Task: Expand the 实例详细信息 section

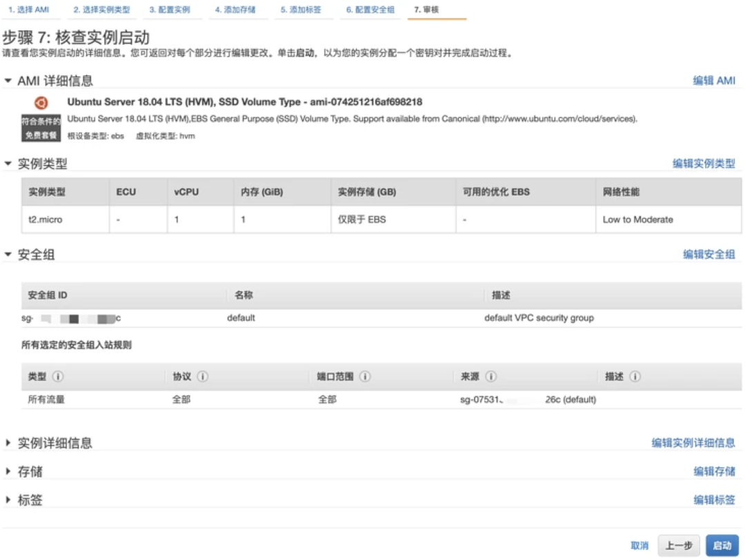Action: (x=8, y=443)
